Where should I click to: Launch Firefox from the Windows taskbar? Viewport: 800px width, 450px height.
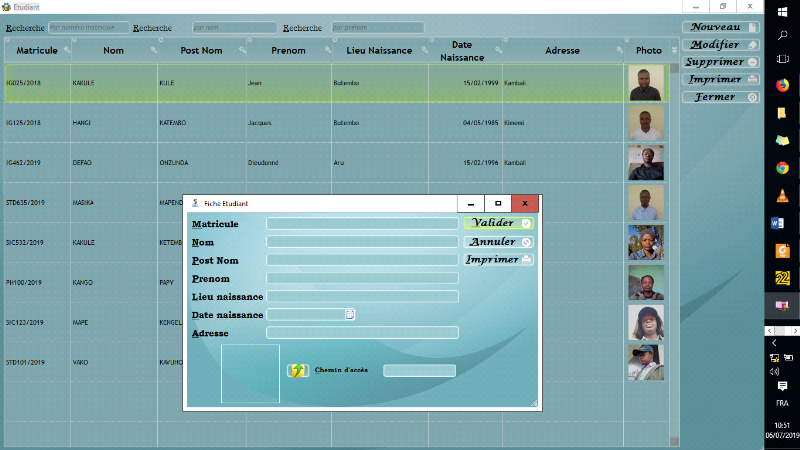[782, 86]
